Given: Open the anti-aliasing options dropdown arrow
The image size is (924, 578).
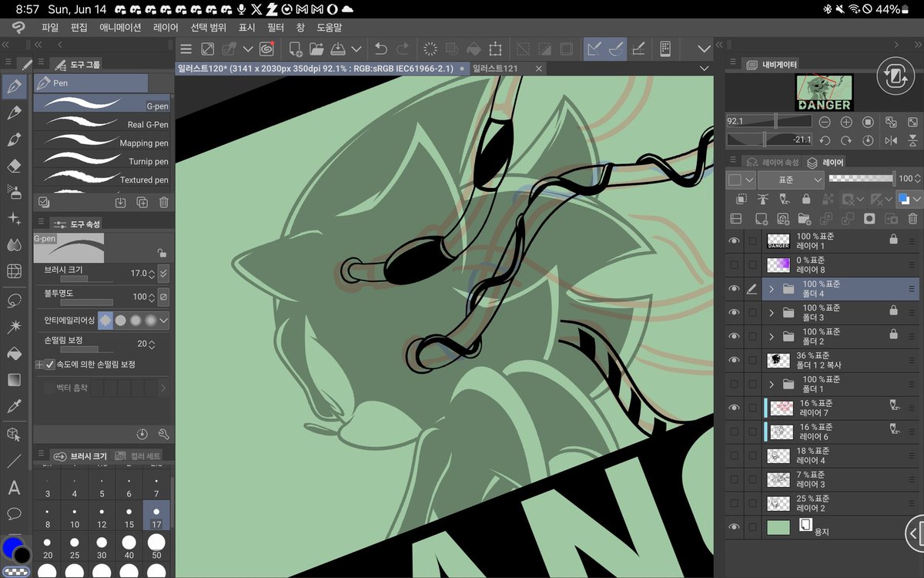Looking at the screenshot, I should [164, 320].
